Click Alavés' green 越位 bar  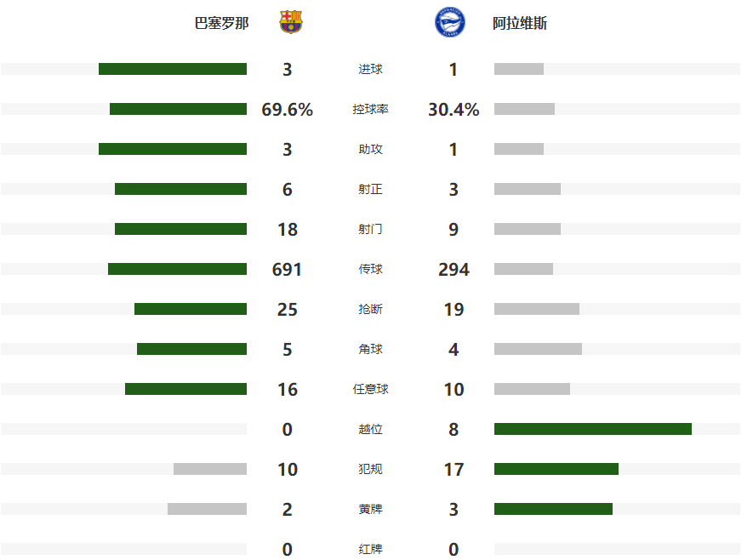(x=592, y=429)
